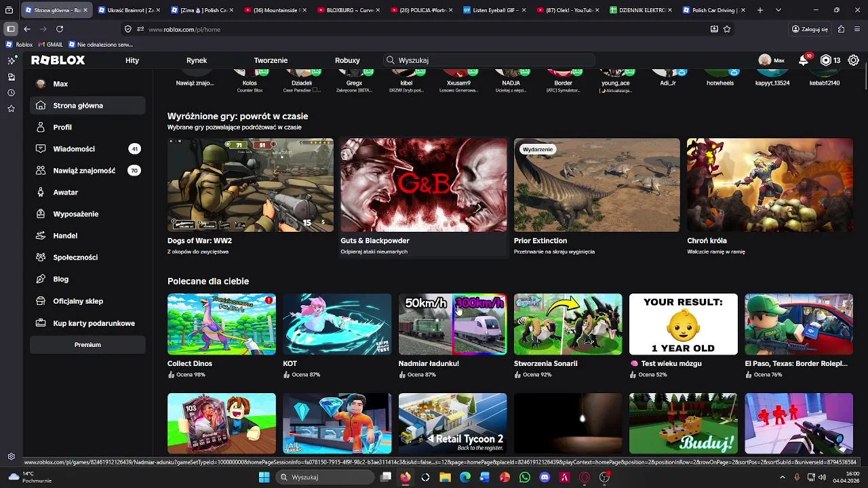Open the Tworzenie menu item
Screen dimensions: 868x488
pos(271,60)
